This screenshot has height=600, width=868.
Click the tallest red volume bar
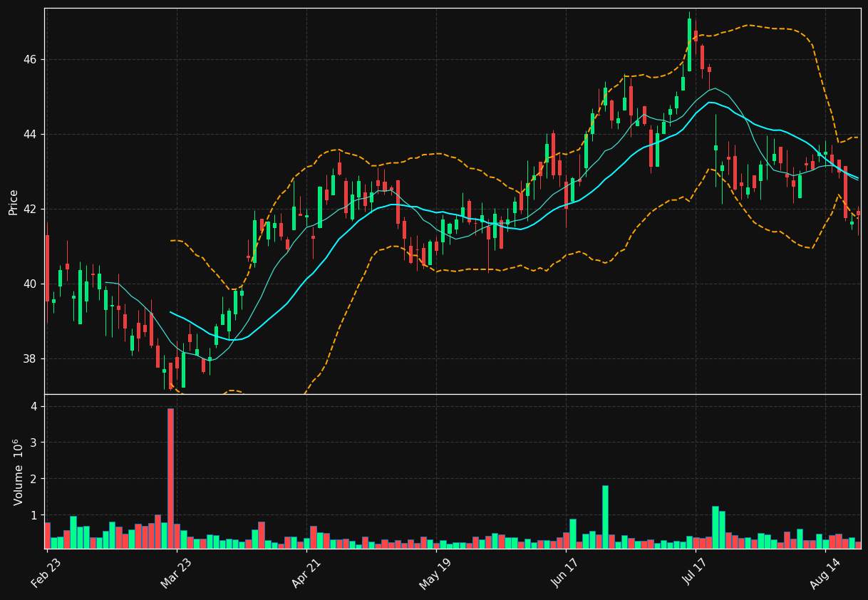pyautogui.click(x=170, y=478)
